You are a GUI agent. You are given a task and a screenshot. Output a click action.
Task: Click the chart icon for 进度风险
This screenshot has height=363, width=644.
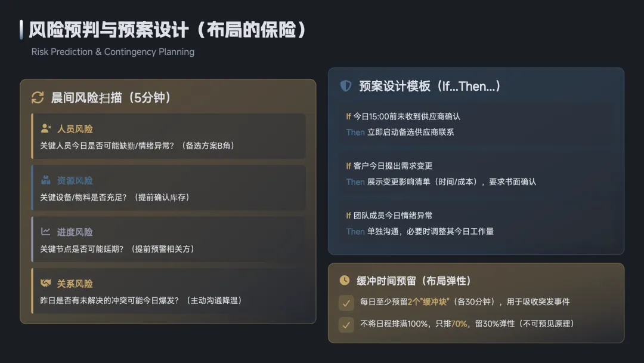[x=46, y=232]
